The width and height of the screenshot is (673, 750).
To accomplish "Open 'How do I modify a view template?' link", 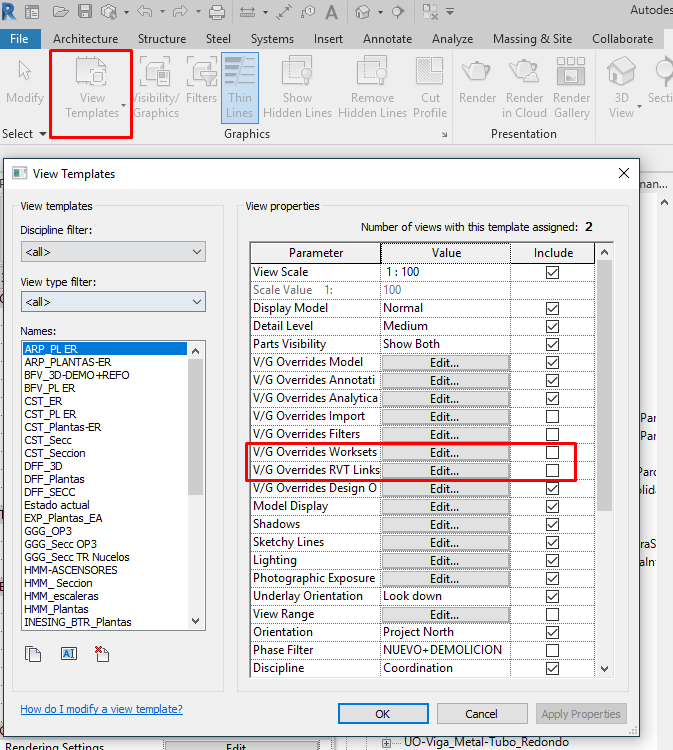I will [101, 709].
